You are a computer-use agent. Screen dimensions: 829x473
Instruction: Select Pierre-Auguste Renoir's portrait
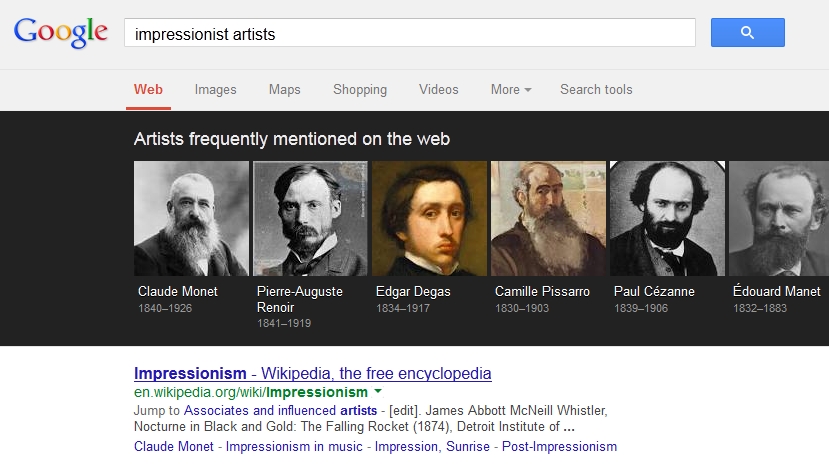click(x=310, y=218)
